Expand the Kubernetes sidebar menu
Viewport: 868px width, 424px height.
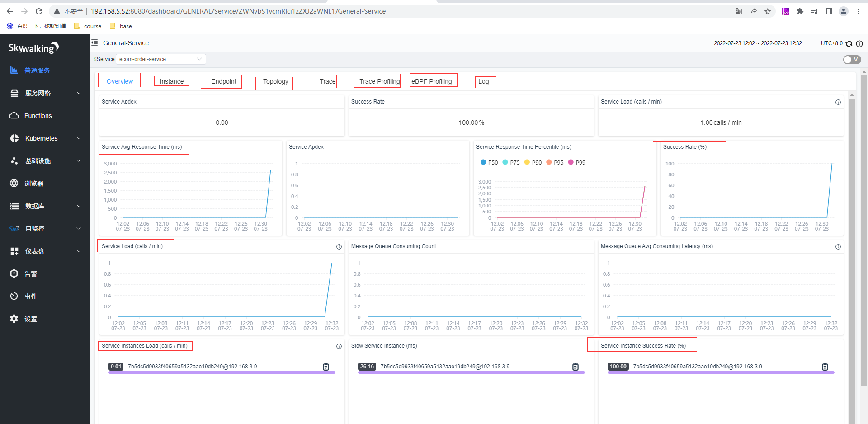click(x=45, y=138)
